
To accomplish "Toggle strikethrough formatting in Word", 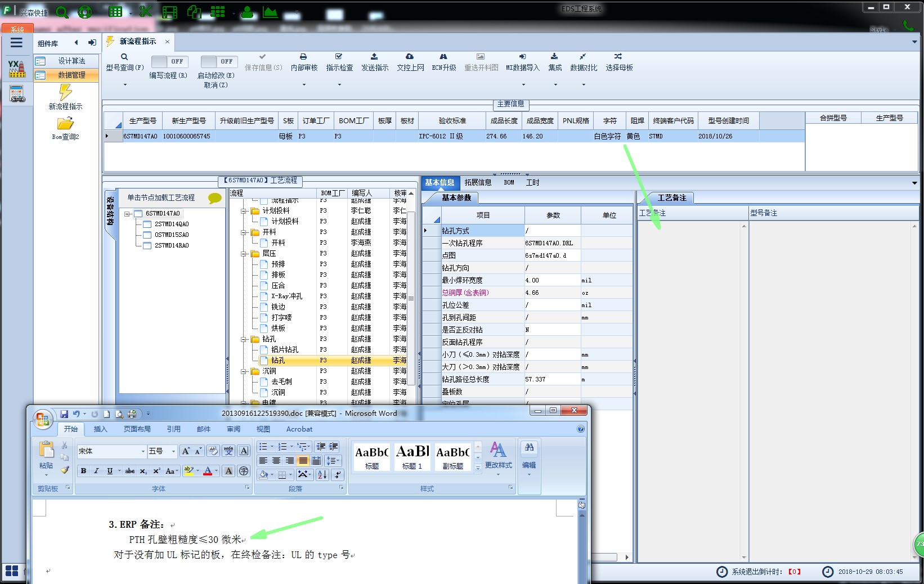I will [x=129, y=471].
